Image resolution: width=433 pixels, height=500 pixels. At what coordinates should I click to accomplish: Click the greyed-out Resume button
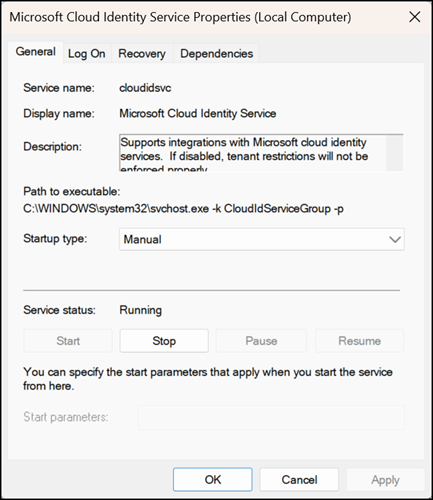[x=359, y=341]
